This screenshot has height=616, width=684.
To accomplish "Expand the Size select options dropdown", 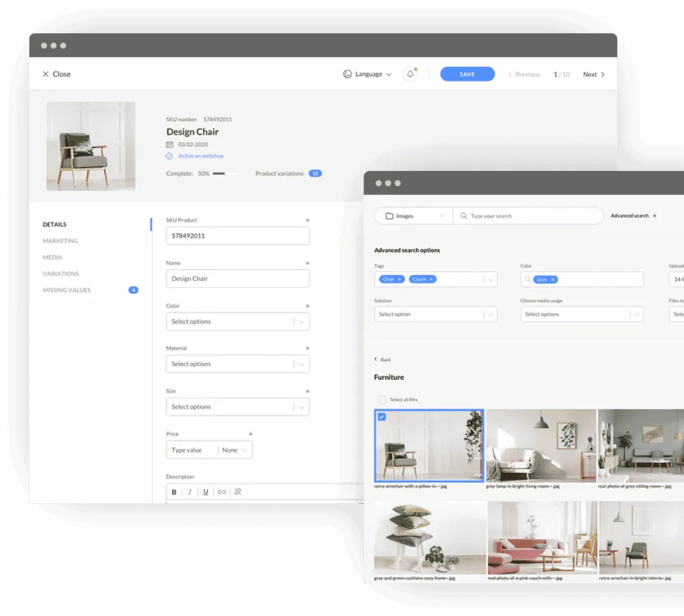I will click(238, 407).
